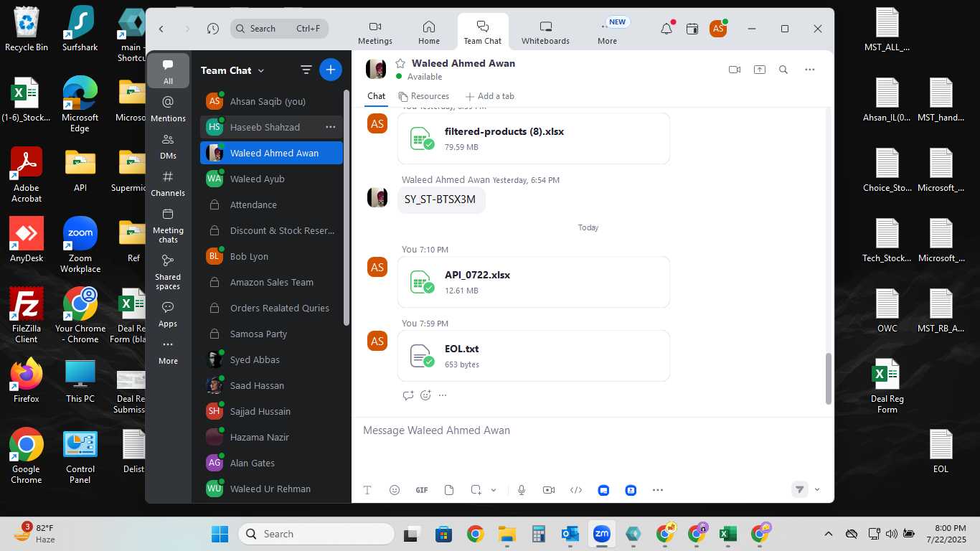
Task: Open options for Haseeb Shahzad chat
Action: tap(331, 127)
